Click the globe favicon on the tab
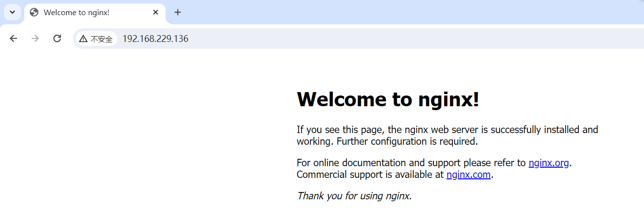Viewport: 644px width, 212px height. (x=34, y=13)
